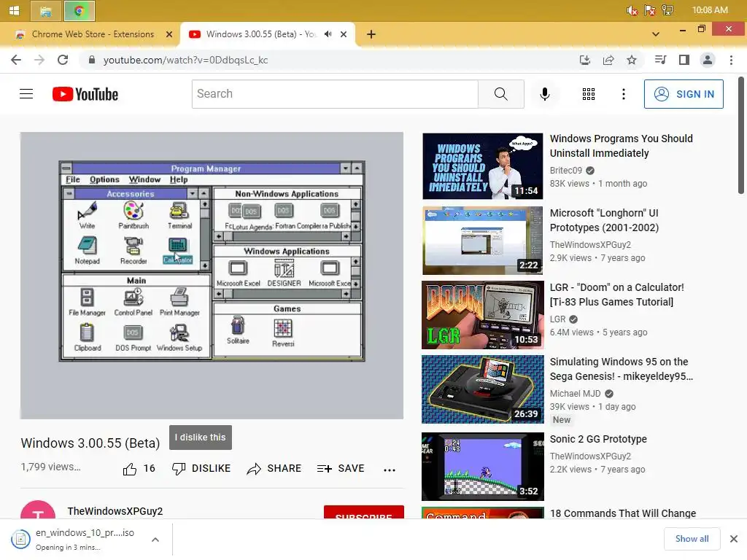Open Sonic 2 GG Prototype video thumbnail
The height and width of the screenshot is (560, 747).
click(x=483, y=467)
